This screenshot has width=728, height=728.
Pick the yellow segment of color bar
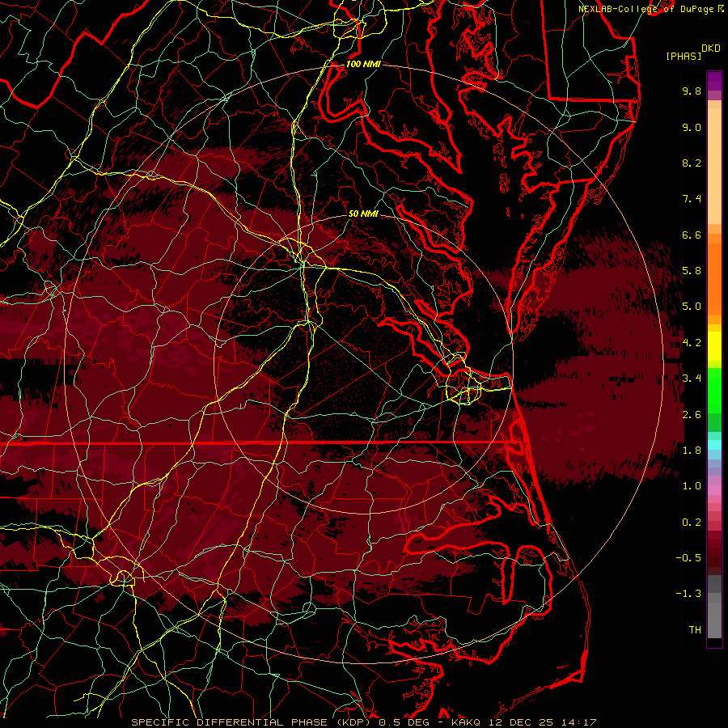click(714, 346)
